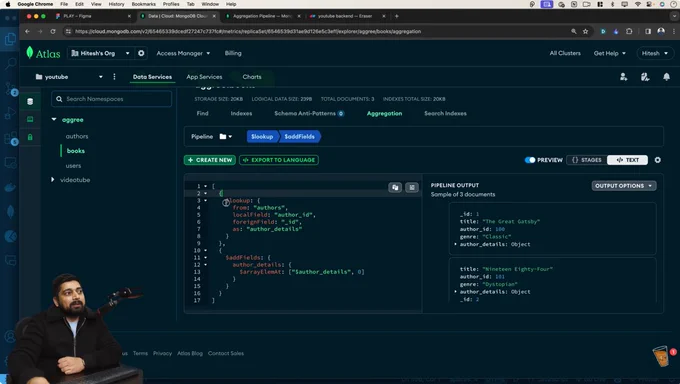The image size is (680, 384).
Task: Expand author_details Object under The Great Gatsby
Action: tap(455, 244)
